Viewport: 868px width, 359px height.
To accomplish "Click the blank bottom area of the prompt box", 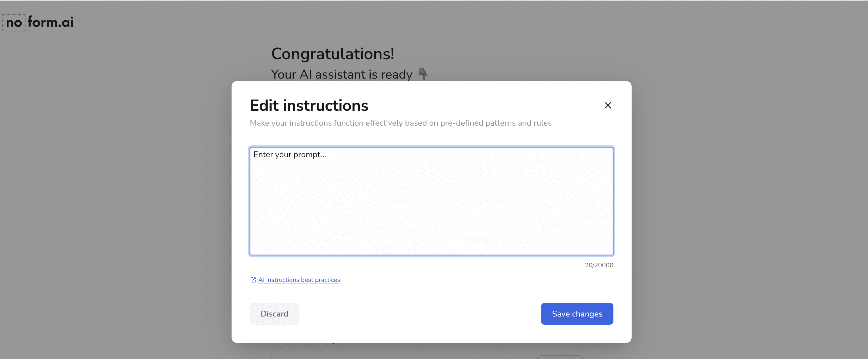I will 431,236.
